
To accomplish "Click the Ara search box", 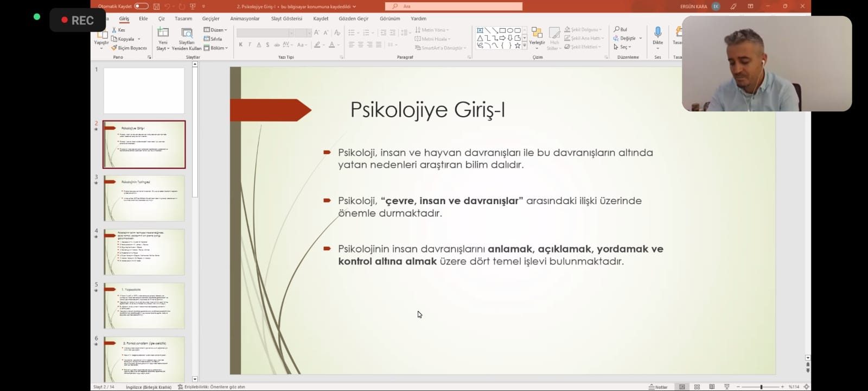I will coord(454,7).
